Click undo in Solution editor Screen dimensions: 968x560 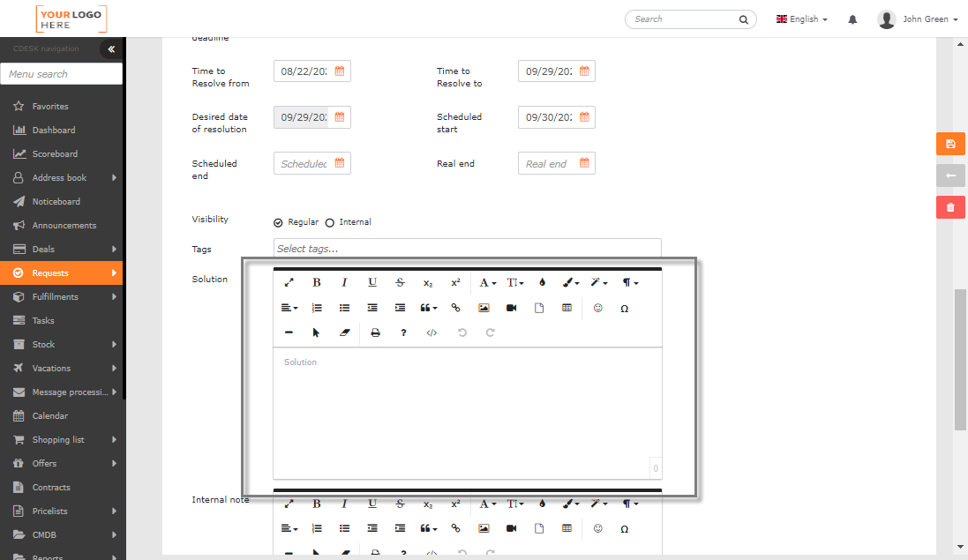click(x=461, y=332)
